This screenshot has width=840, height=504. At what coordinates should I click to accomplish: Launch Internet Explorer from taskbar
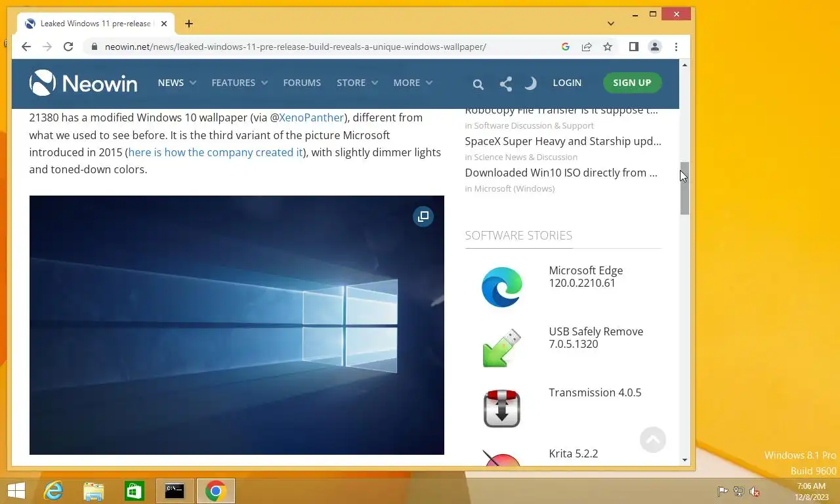click(x=53, y=491)
